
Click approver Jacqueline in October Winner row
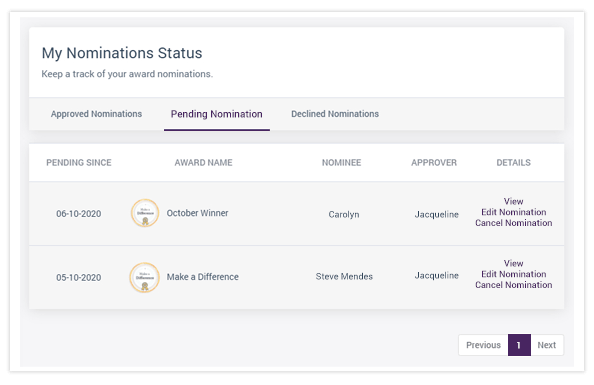tap(436, 214)
